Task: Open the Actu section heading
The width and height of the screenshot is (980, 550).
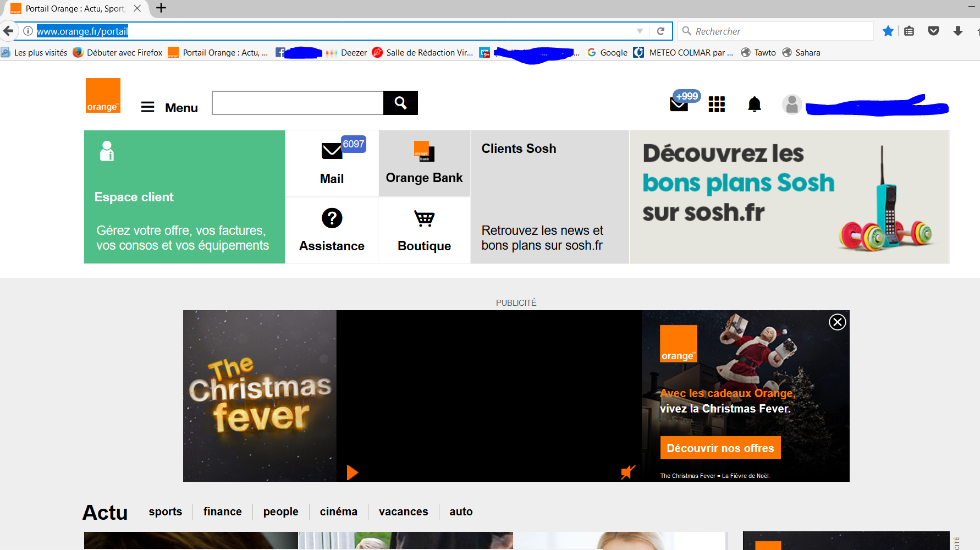Action: (x=105, y=512)
